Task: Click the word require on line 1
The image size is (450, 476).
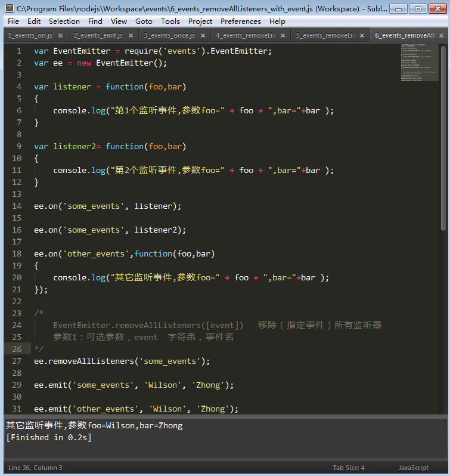Action: pos(141,51)
